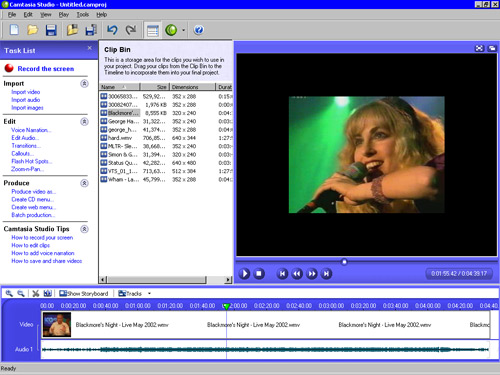Click the scissors Split tool icon
500x375 pixels.
point(36,293)
